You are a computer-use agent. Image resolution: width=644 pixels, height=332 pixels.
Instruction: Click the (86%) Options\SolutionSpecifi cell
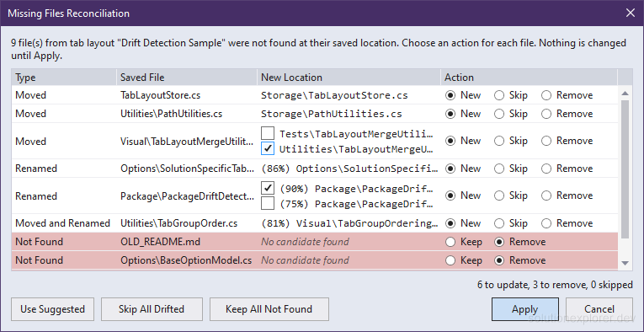[349, 169]
